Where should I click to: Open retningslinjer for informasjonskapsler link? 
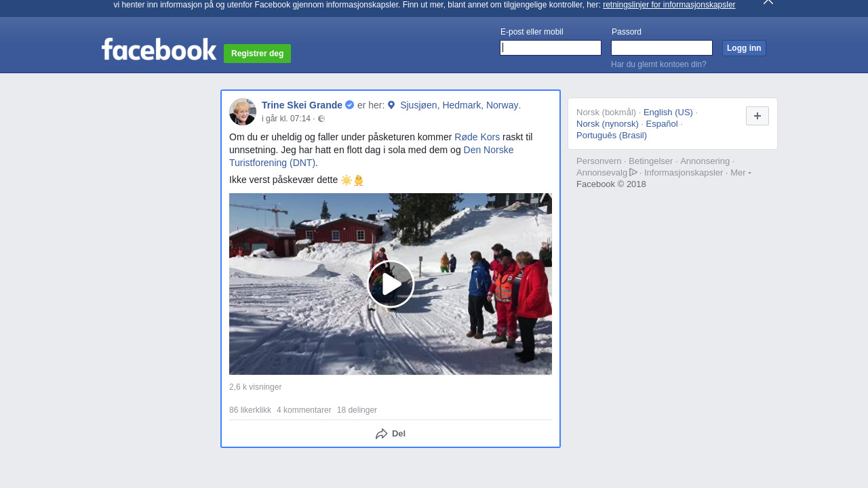tap(669, 5)
